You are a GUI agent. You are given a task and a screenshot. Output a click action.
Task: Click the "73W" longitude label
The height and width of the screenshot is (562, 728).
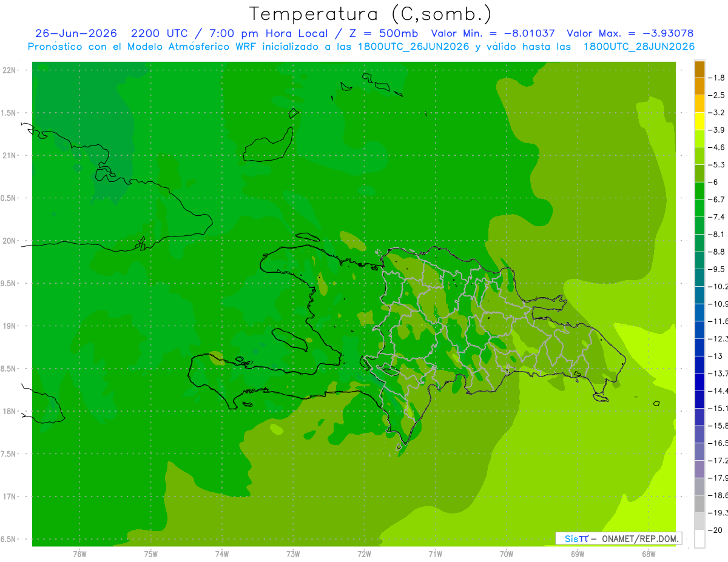[x=293, y=554]
